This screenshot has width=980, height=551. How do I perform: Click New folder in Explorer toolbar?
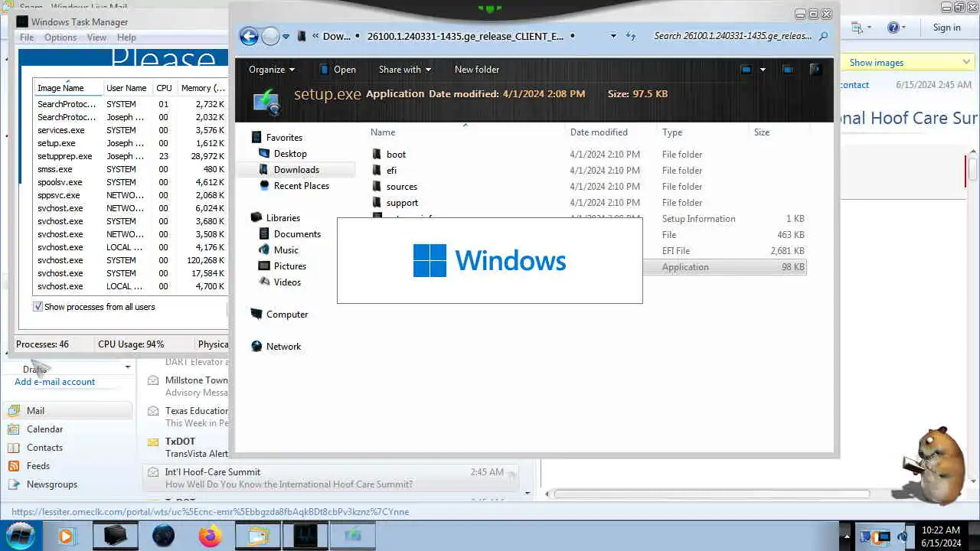click(x=477, y=70)
